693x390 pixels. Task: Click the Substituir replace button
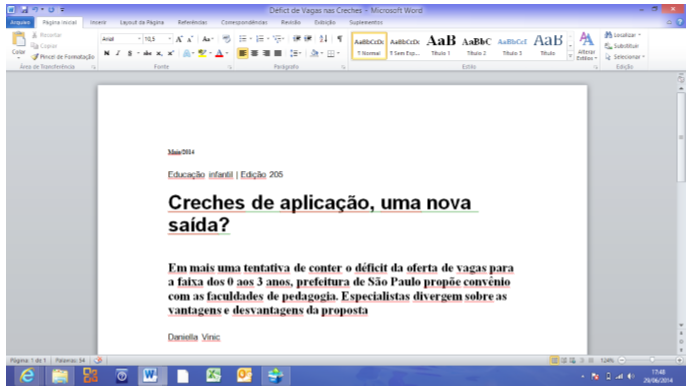(621, 46)
